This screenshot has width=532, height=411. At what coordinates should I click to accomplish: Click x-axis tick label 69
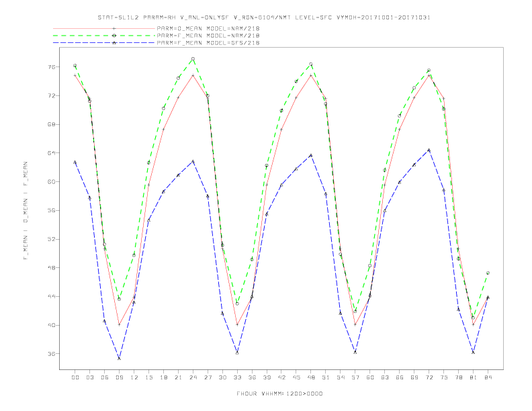click(414, 377)
